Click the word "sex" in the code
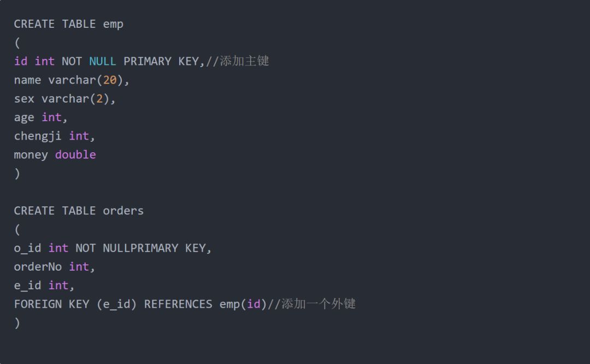 pyautogui.click(x=24, y=99)
